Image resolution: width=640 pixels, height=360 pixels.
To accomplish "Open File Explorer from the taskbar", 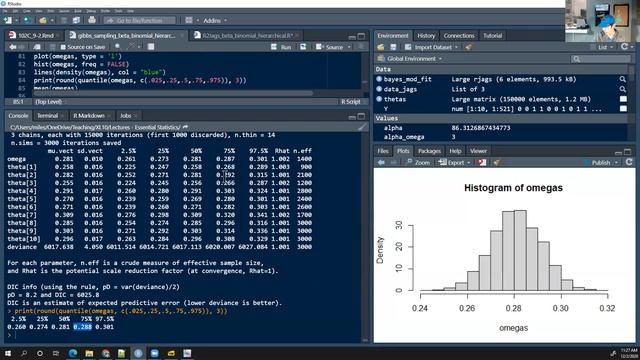I will (x=89, y=353).
